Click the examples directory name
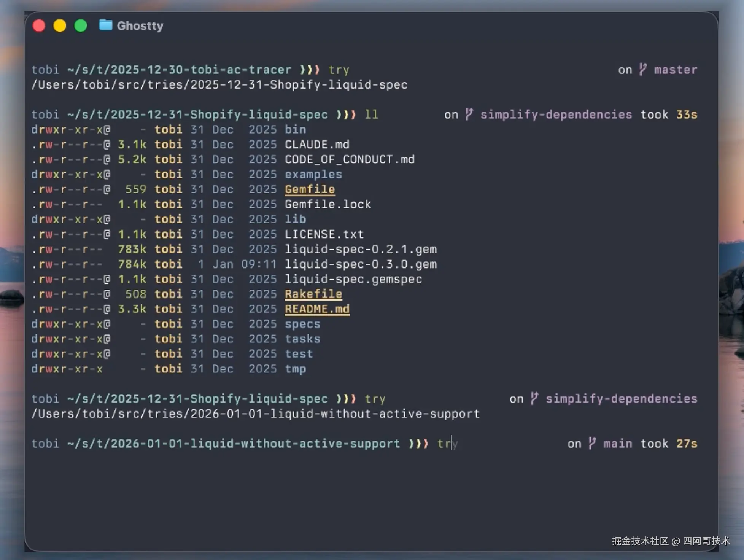The width and height of the screenshot is (744, 560). coord(313,174)
